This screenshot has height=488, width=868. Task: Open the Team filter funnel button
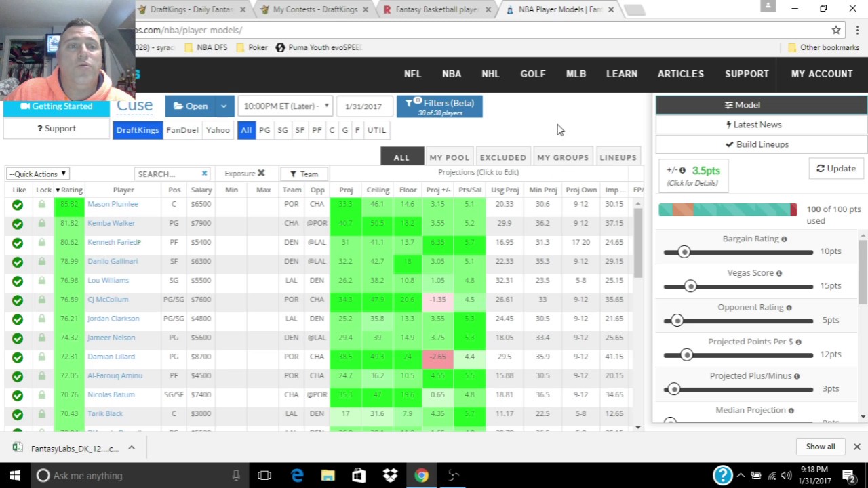[x=304, y=174]
